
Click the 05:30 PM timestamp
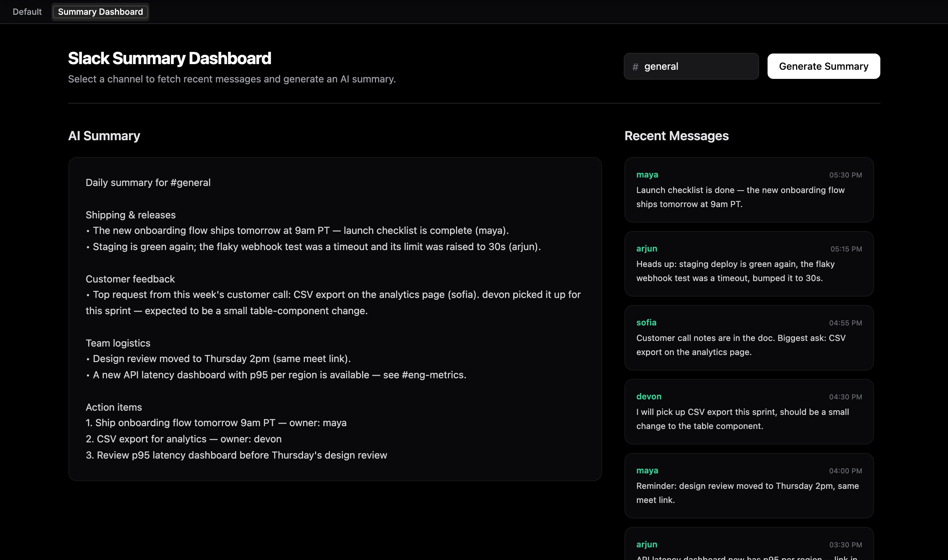pyautogui.click(x=845, y=175)
